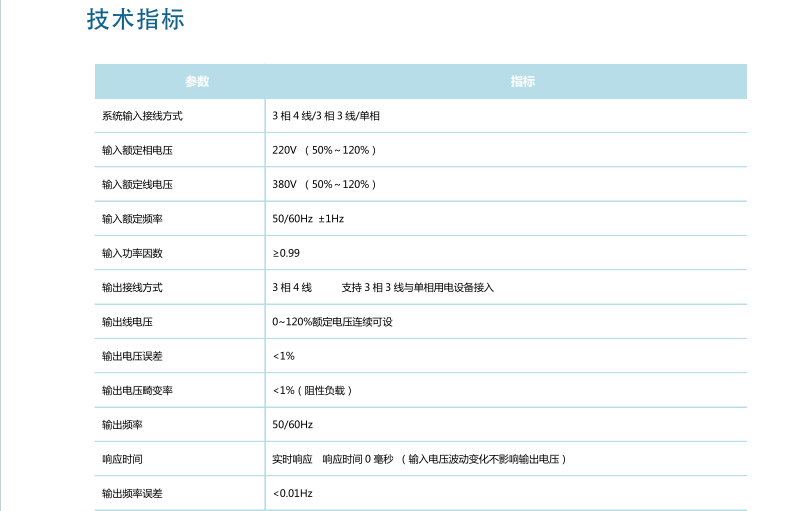
Task: Select the 输出线电压 row label
Action: coord(127,322)
